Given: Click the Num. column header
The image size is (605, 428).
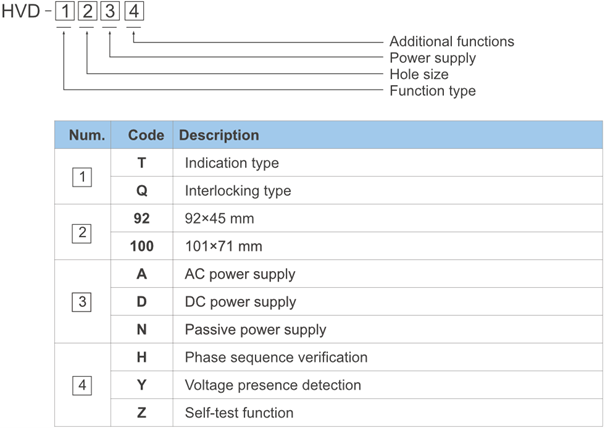Looking at the screenshot, I should click(x=86, y=135).
